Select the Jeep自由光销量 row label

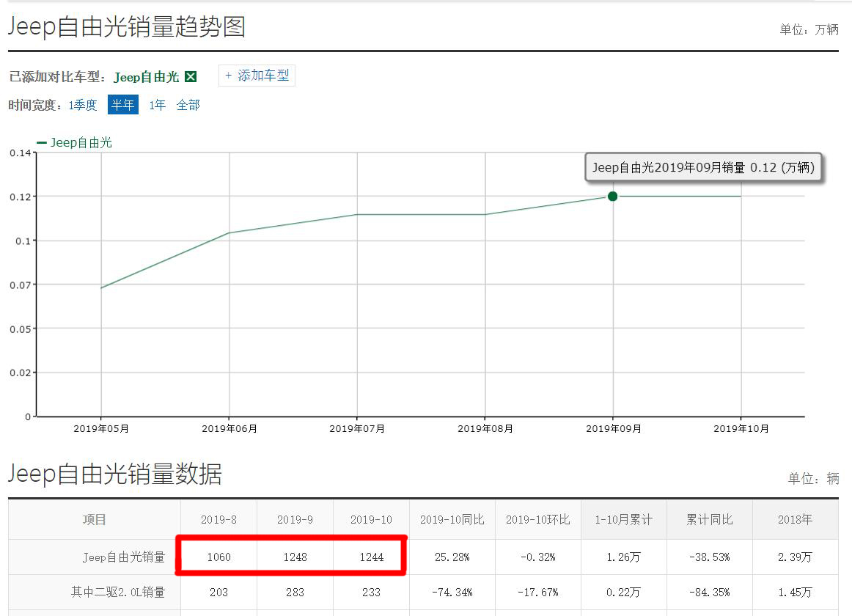tap(123, 557)
